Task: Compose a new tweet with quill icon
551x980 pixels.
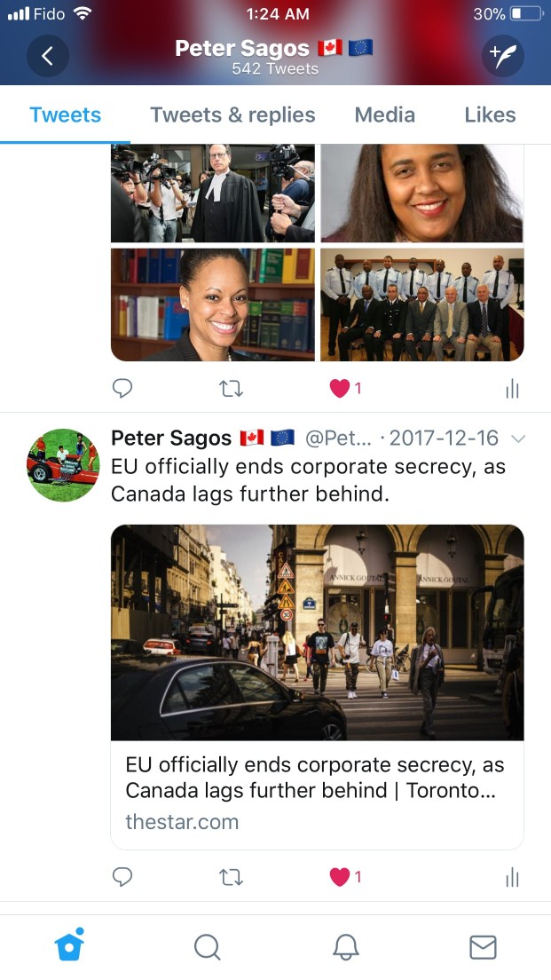Action: click(x=503, y=56)
